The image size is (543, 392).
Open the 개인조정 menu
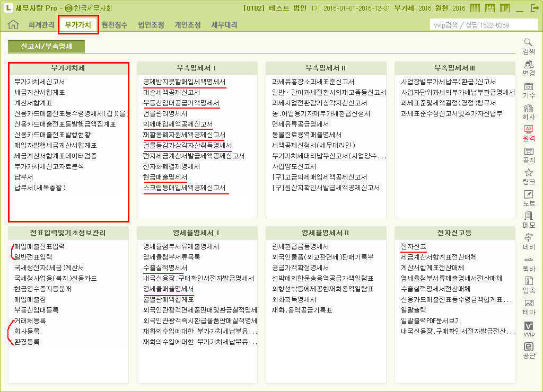pyautogui.click(x=188, y=25)
